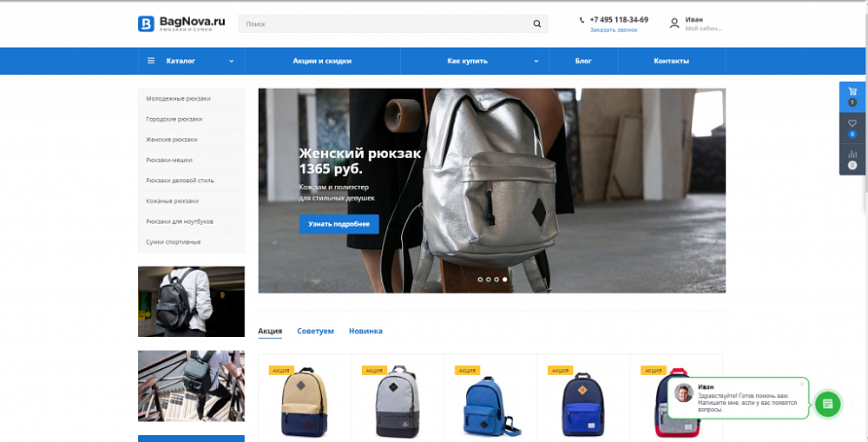
Task: Expand the Каталог dropdown arrow
Action: (x=232, y=61)
